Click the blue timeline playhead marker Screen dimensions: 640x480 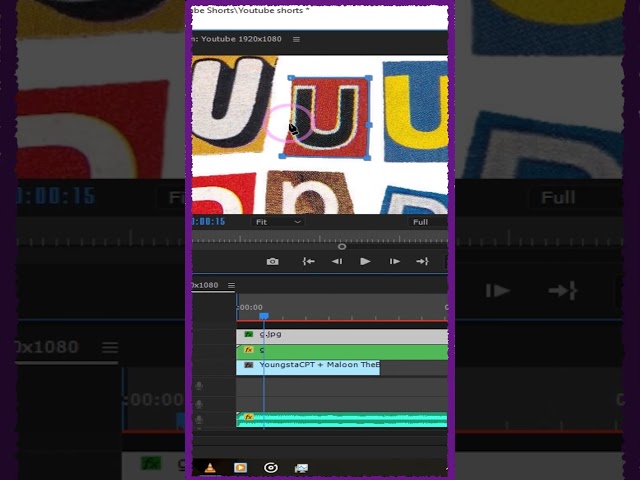(x=264, y=316)
